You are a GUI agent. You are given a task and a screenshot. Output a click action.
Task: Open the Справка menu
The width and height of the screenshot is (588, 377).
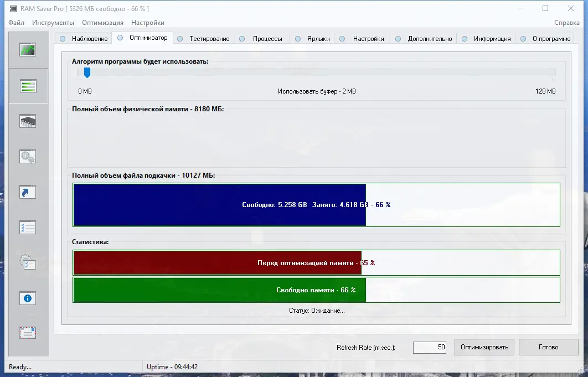[566, 23]
